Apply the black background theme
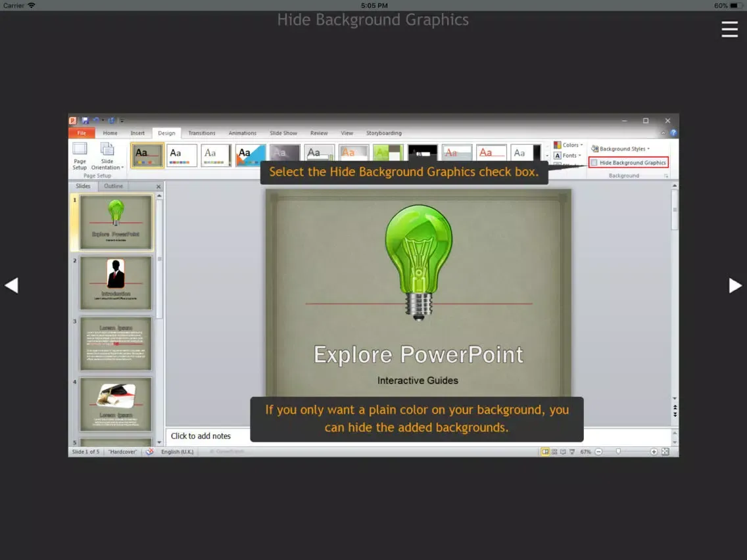747x560 pixels. coord(422,152)
